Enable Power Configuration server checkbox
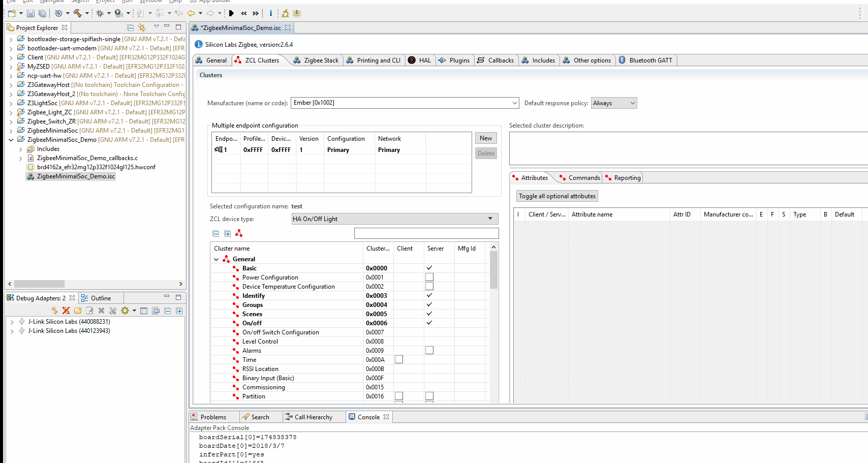 point(429,277)
